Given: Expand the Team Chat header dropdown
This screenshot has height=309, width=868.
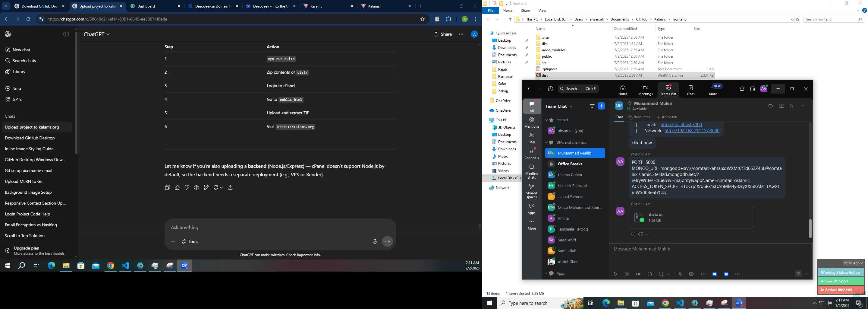Looking at the screenshot, I should click(x=571, y=107).
